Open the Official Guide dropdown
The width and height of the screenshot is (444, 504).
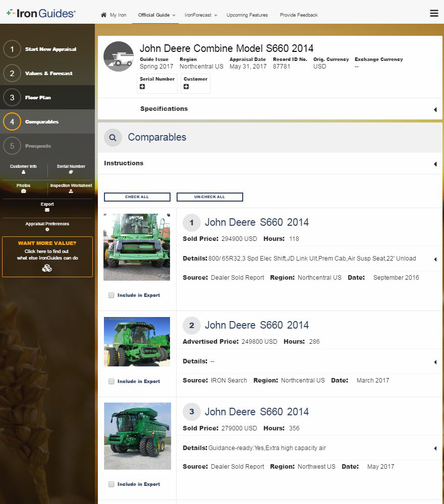pos(157,15)
